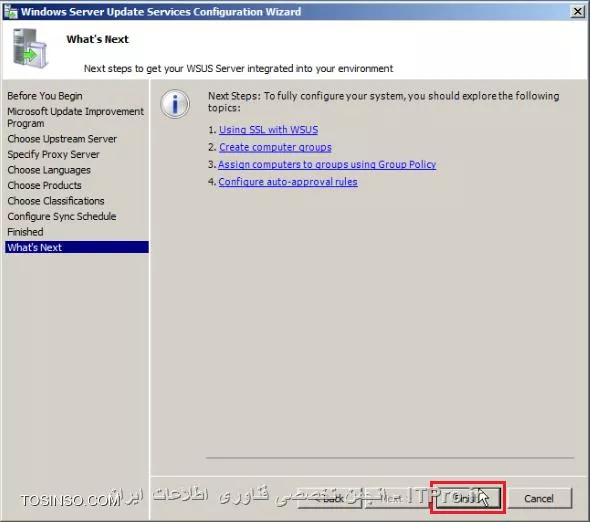The height and width of the screenshot is (522, 590).
Task: Go to Specify Proxy Server step
Action: tap(53, 154)
